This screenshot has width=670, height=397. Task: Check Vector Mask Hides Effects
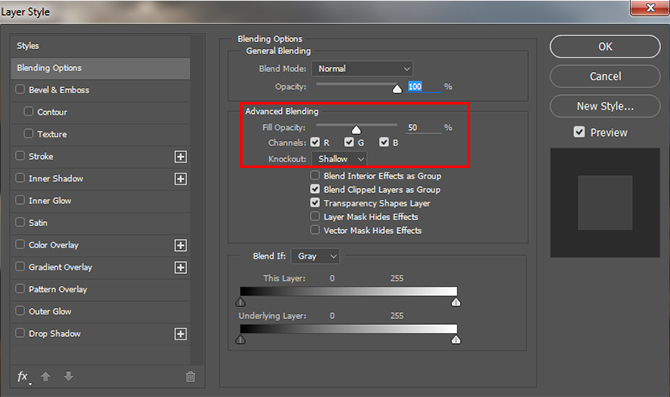(x=315, y=230)
